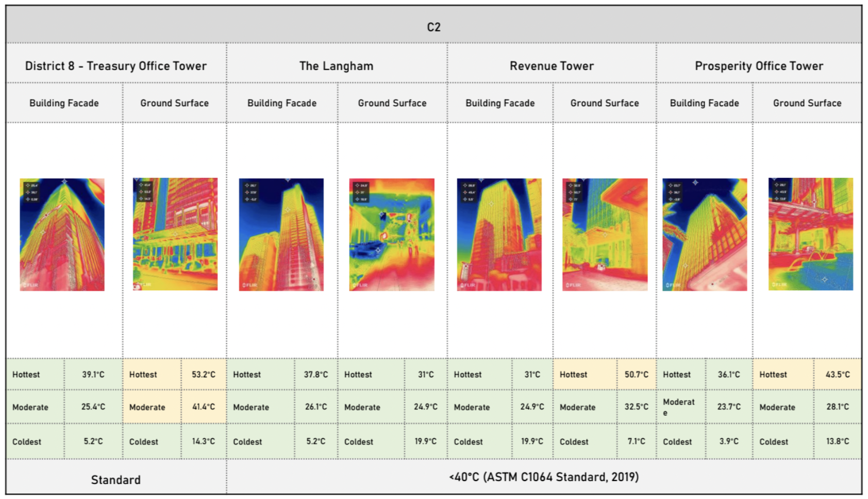Open the Revenue Tower ground surface thermal image
The width and height of the screenshot is (868, 499).
coord(605,235)
